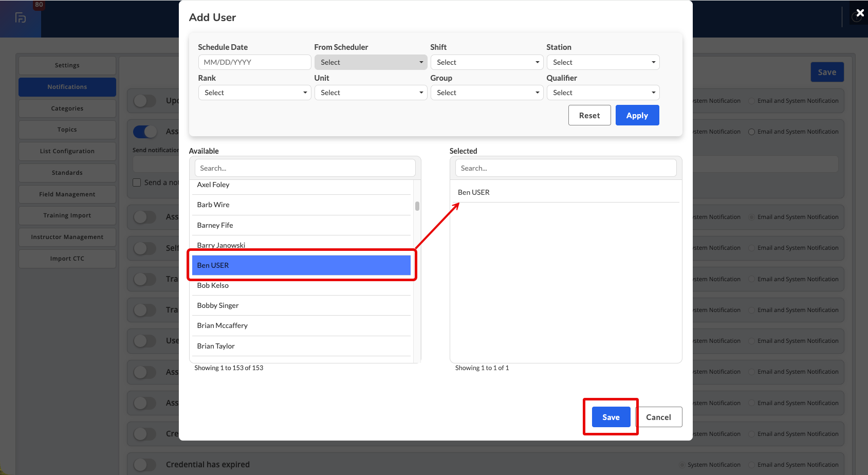
Task: Turn off the enabled blue notification toggle
Action: [x=145, y=132]
